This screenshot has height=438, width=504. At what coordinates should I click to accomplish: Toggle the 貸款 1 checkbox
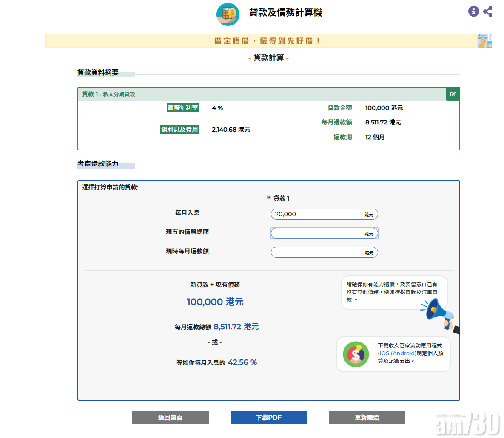pos(269,197)
